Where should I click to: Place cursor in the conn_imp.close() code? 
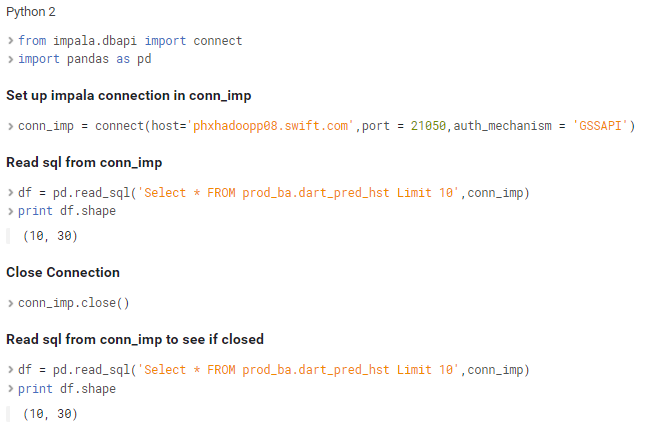point(74,303)
